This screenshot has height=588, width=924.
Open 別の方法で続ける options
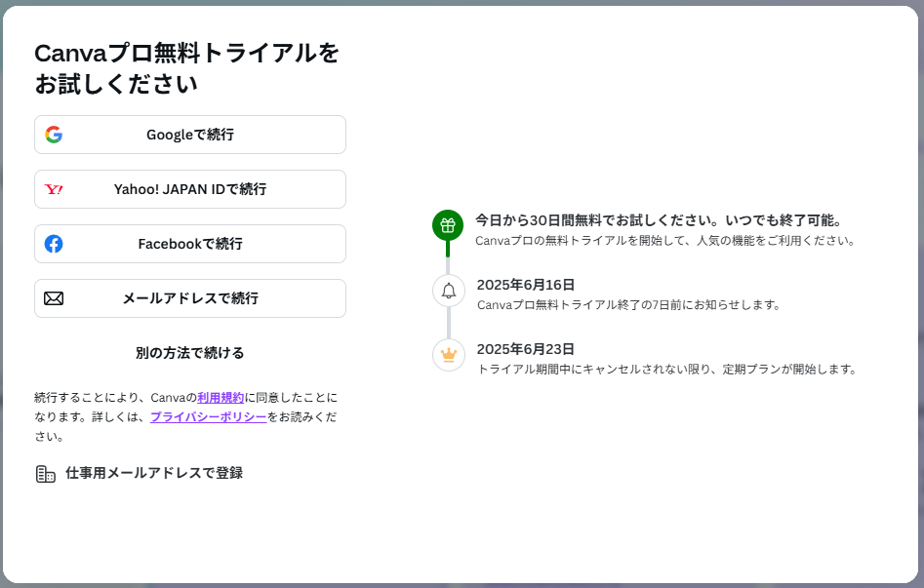coord(189,353)
